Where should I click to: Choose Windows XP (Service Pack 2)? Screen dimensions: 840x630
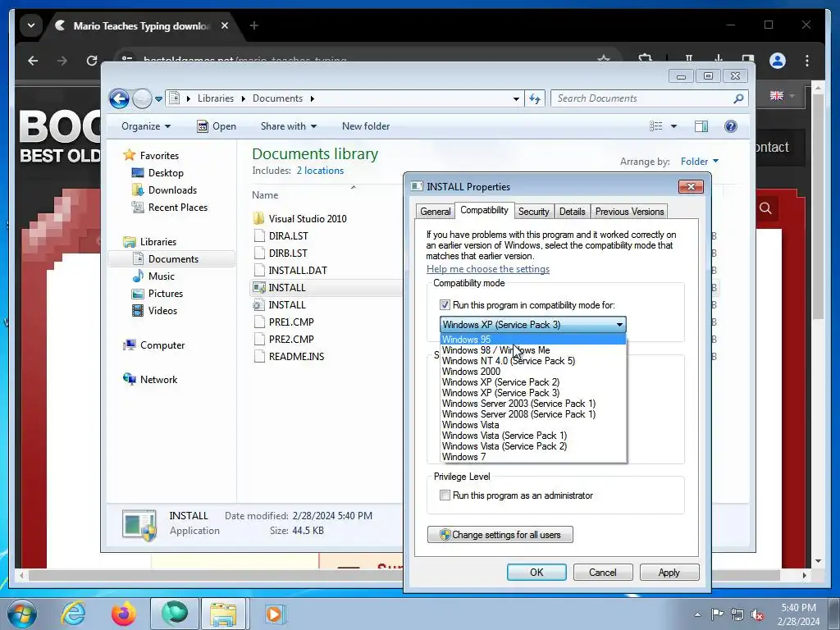533,382
